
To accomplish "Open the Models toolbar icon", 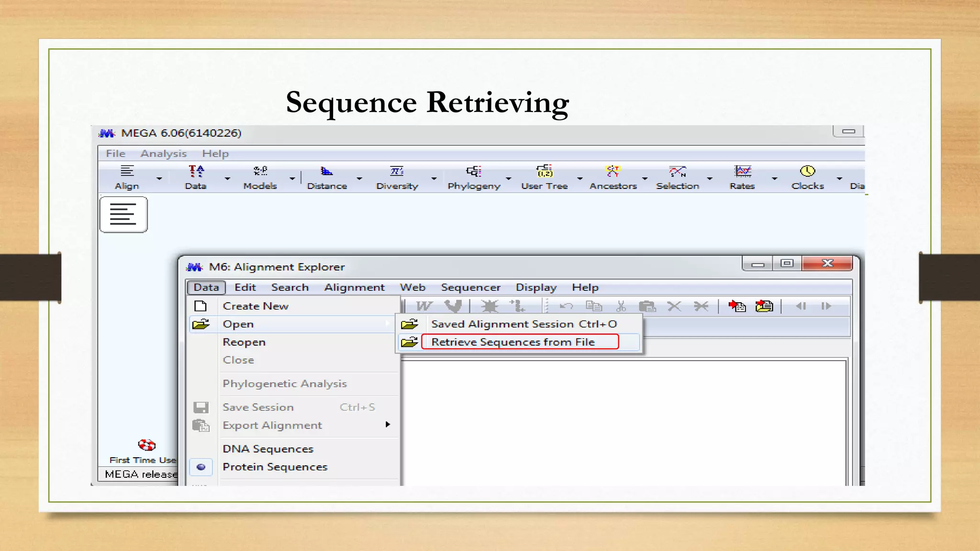I will pos(260,171).
